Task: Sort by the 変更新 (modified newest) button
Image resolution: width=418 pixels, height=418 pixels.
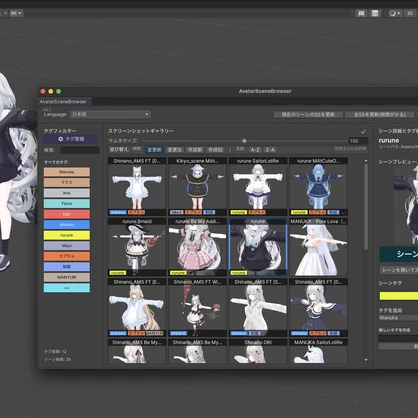Action: tap(154, 150)
